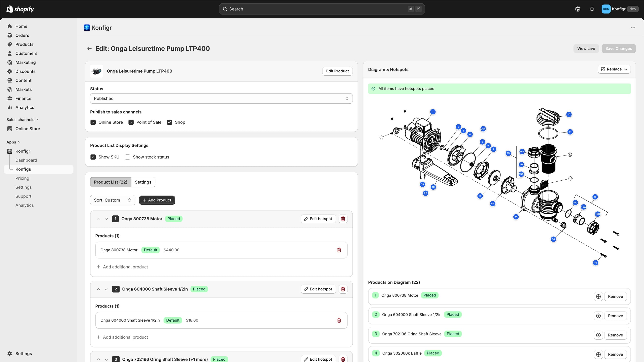644x362 pixels.
Task: Move Onga 604000 Shaft Sleeve group down
Action: [106, 289]
